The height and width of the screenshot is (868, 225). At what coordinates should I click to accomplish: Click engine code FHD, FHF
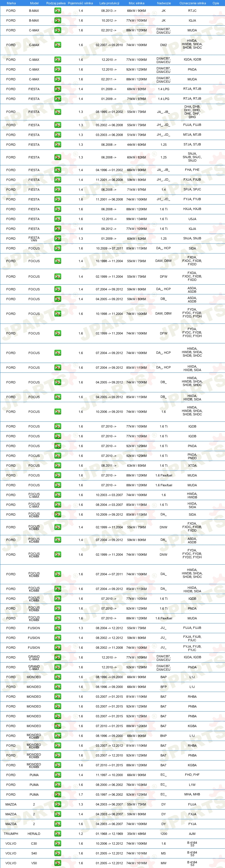(192, 775)
